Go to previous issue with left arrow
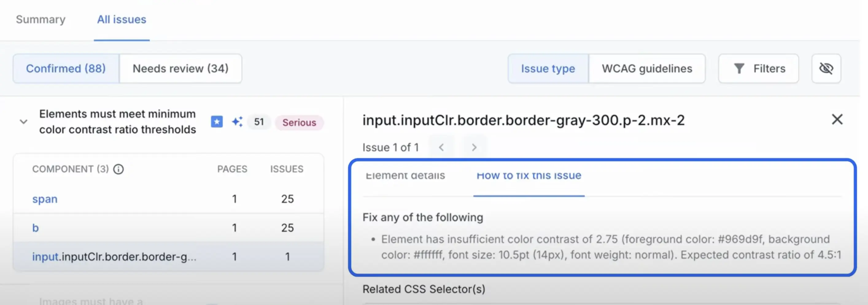This screenshot has width=868, height=305. [x=441, y=147]
